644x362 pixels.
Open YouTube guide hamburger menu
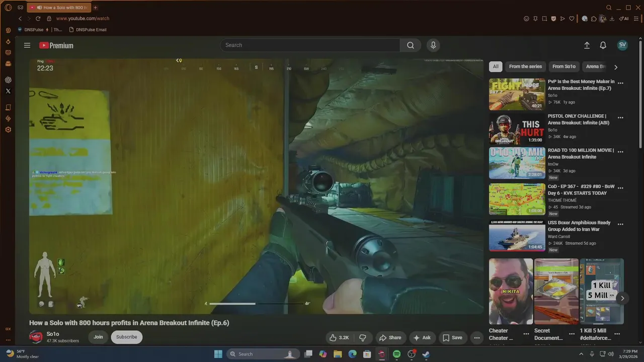[x=27, y=45]
